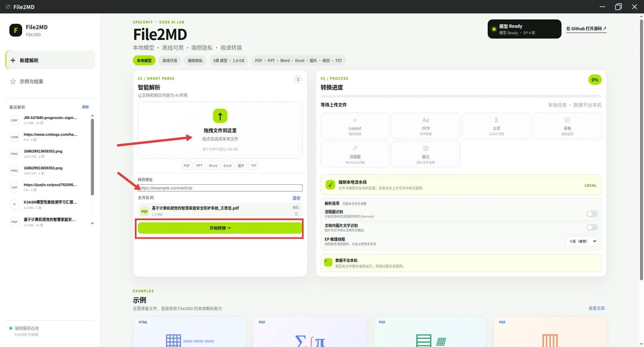Click the PPT chip below the drop zone
This screenshot has width=644, height=347.
[199, 165]
